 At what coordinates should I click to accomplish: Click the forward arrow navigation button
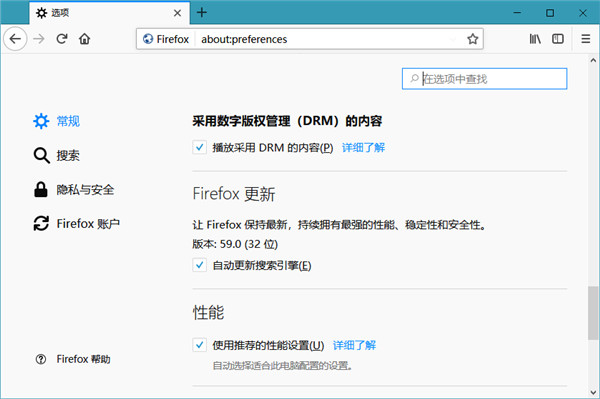(x=39, y=39)
